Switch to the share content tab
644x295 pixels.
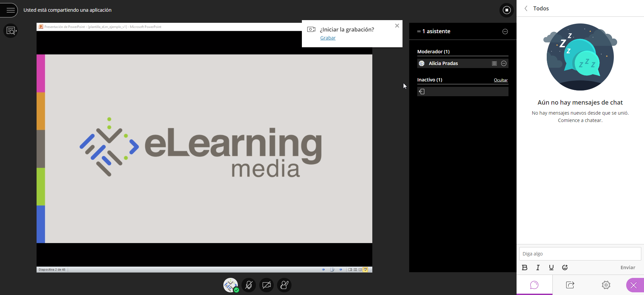[570, 285]
